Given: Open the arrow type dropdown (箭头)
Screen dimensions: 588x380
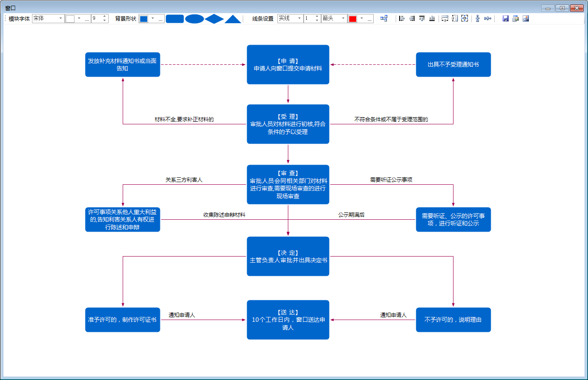Looking at the screenshot, I should coord(343,18).
